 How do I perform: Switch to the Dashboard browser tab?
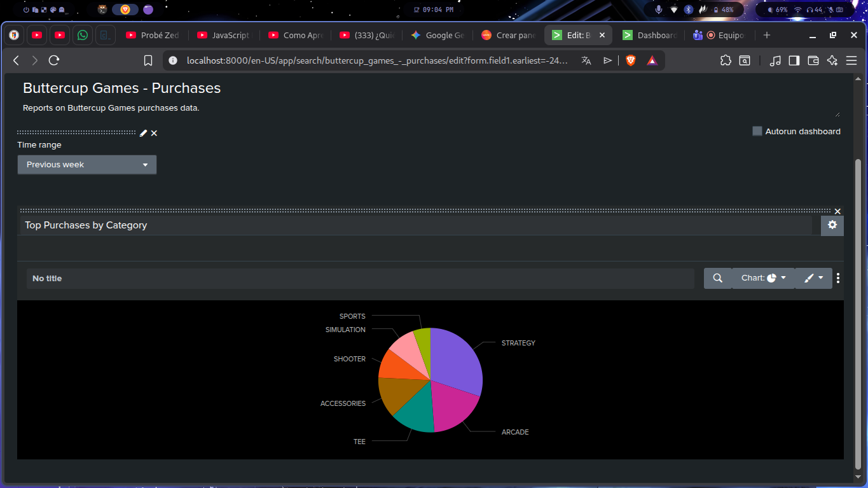[x=650, y=35]
